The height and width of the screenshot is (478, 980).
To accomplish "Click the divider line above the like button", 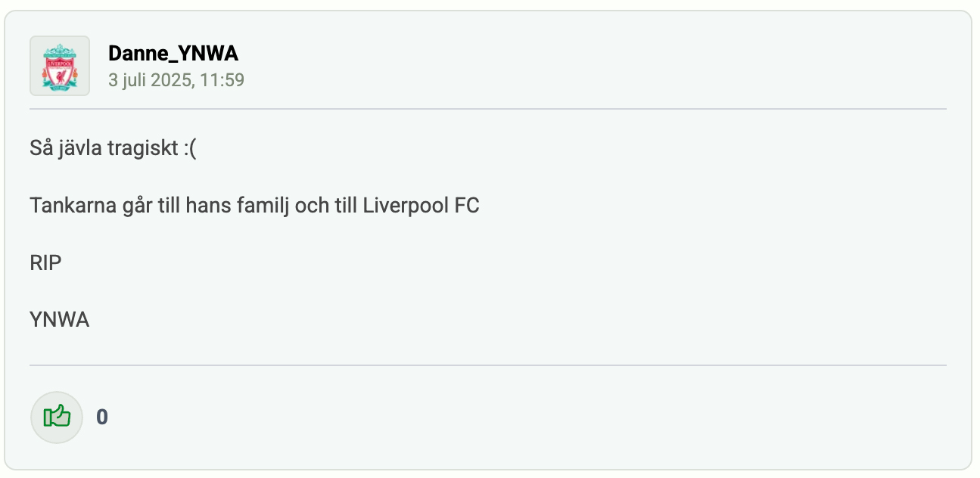I will [488, 365].
